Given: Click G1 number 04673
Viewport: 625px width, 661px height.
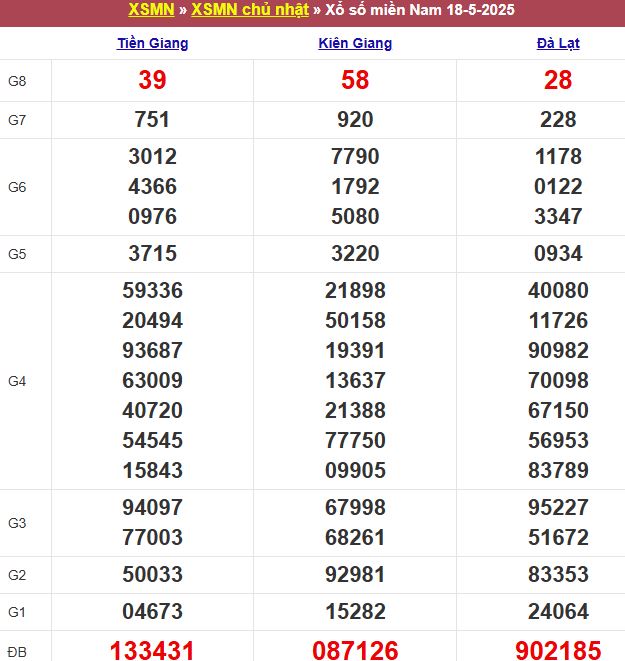Looking at the screenshot, I should [153, 611].
